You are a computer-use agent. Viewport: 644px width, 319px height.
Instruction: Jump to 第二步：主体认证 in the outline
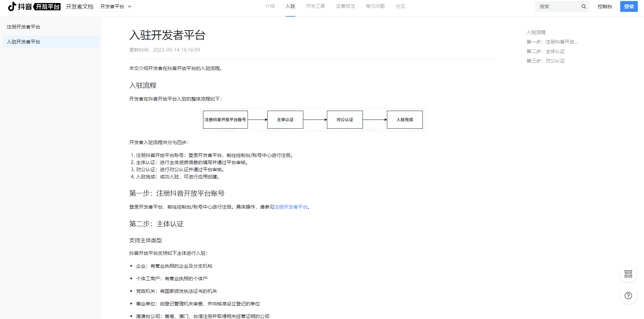point(546,51)
